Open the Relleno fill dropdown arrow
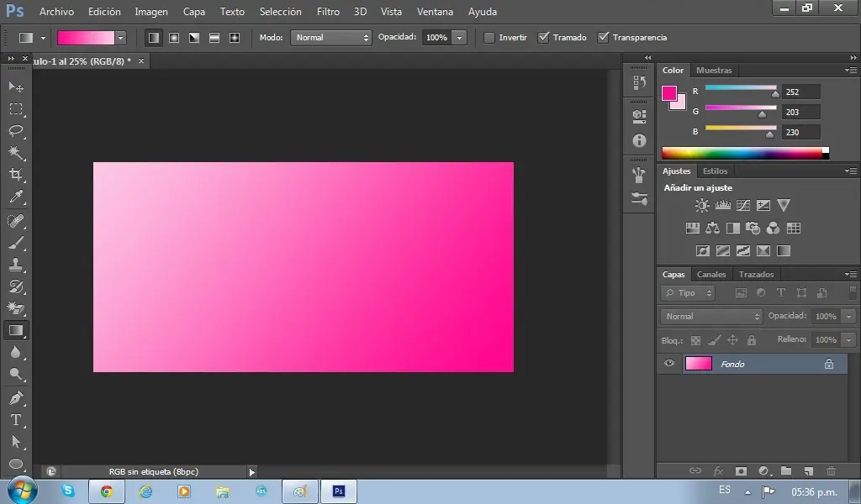This screenshot has width=861, height=504. [849, 340]
